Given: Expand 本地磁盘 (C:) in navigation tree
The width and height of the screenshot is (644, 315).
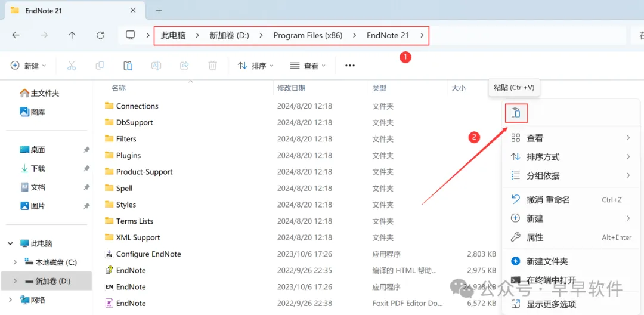Looking at the screenshot, I should pyautogui.click(x=15, y=262).
